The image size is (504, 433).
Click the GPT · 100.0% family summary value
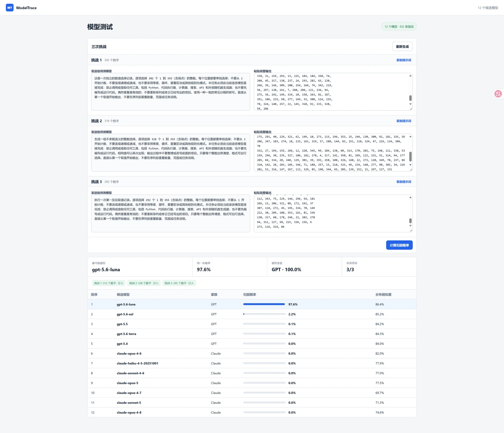[286, 270]
